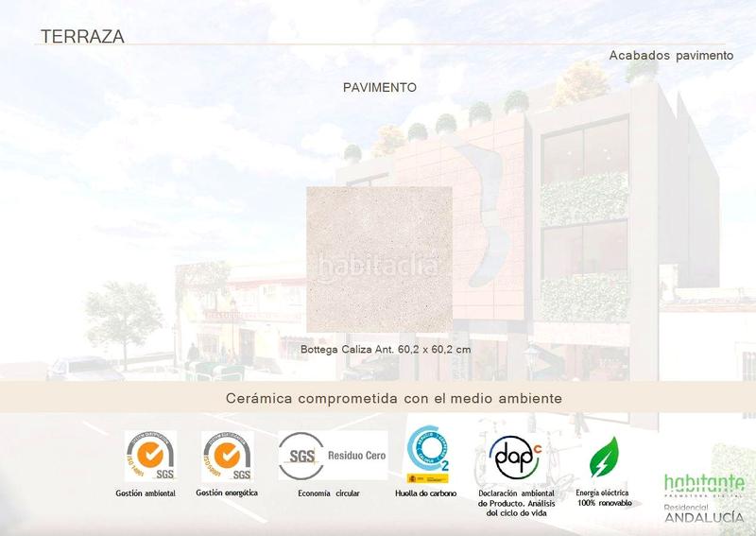Screen dimensions: 756x536
Task: Click the Economía circular text
Action: [x=327, y=494]
